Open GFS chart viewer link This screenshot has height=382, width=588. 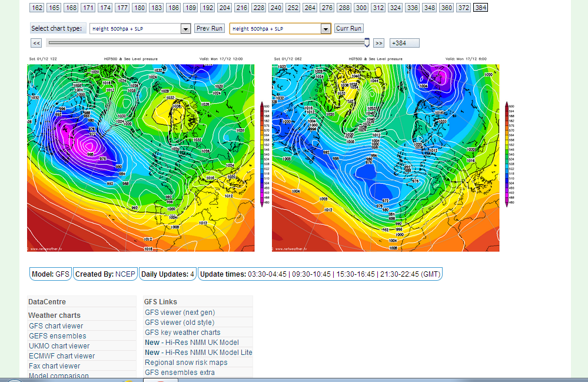56,325
